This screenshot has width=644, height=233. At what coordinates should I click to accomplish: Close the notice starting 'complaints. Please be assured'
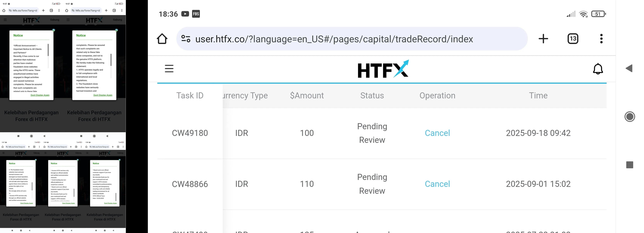(x=116, y=30)
